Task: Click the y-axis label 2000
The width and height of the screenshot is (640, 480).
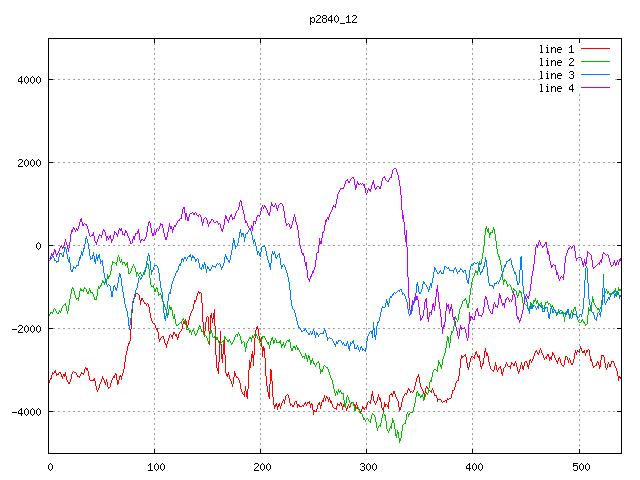Action: pos(29,163)
